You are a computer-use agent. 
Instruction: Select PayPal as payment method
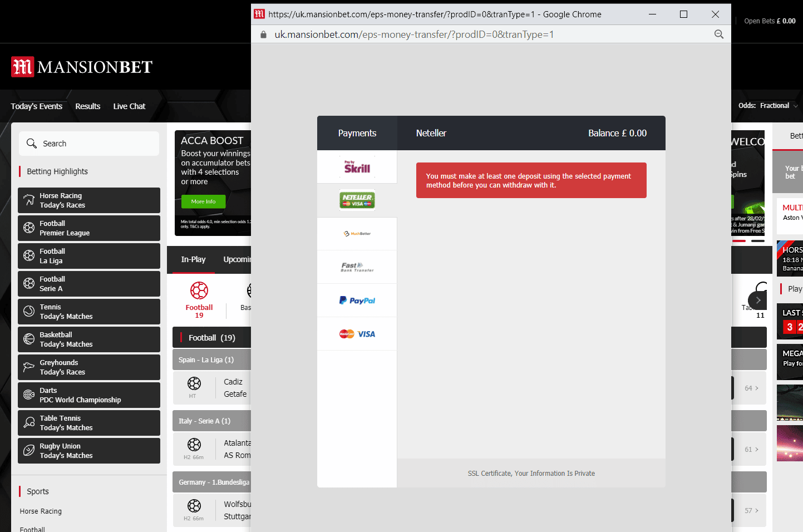pos(357,301)
